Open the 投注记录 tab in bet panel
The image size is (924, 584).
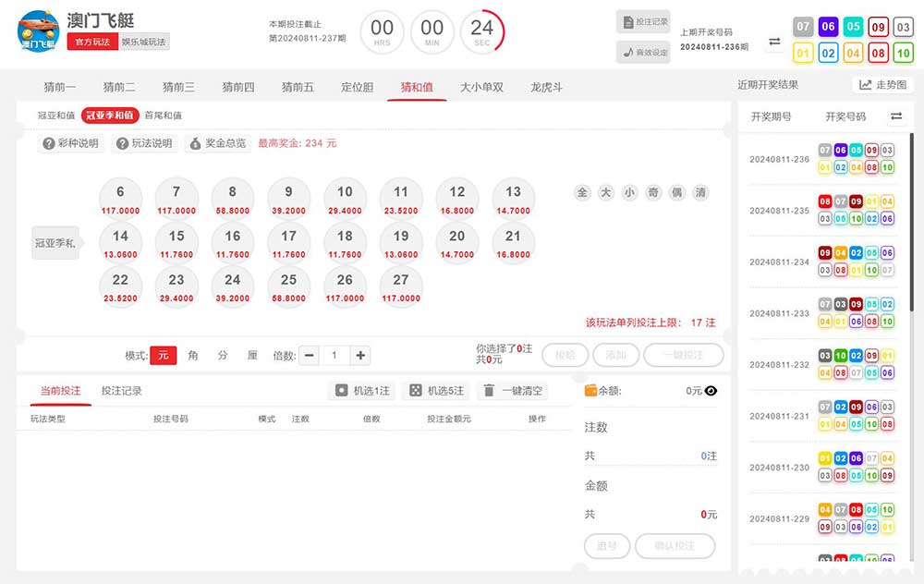click(x=122, y=391)
